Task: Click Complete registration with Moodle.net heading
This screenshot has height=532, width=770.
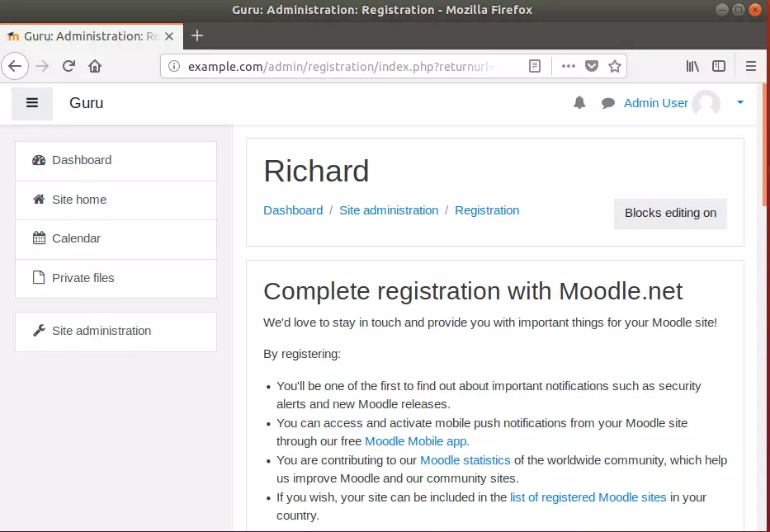Action: point(473,291)
